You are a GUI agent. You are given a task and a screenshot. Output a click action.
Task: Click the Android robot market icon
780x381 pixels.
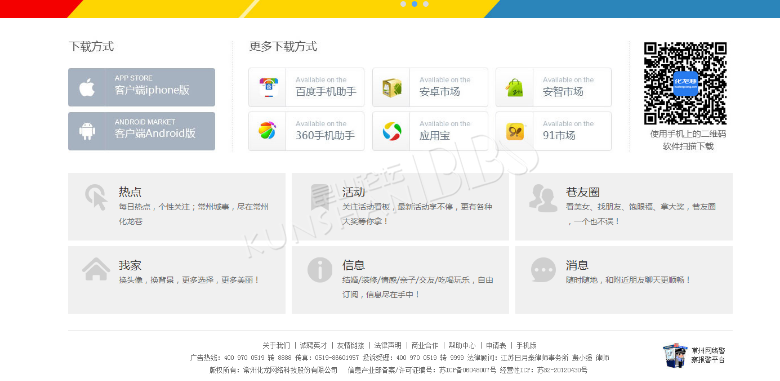click(87, 131)
